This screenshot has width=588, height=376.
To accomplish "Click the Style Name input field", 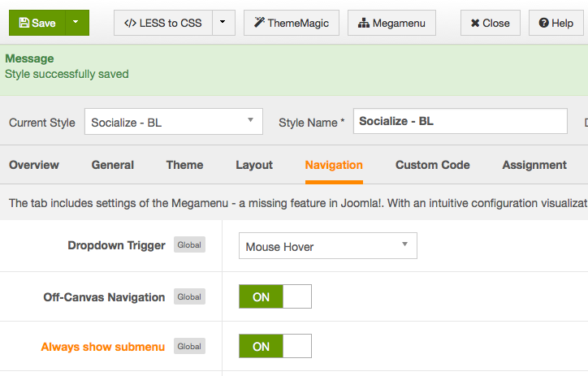I will click(x=460, y=121).
